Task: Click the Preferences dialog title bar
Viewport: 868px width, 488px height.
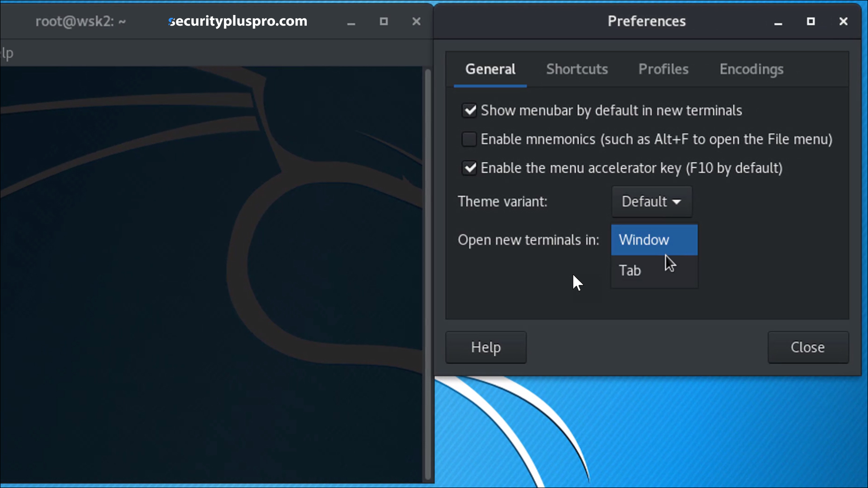Action: (646, 21)
